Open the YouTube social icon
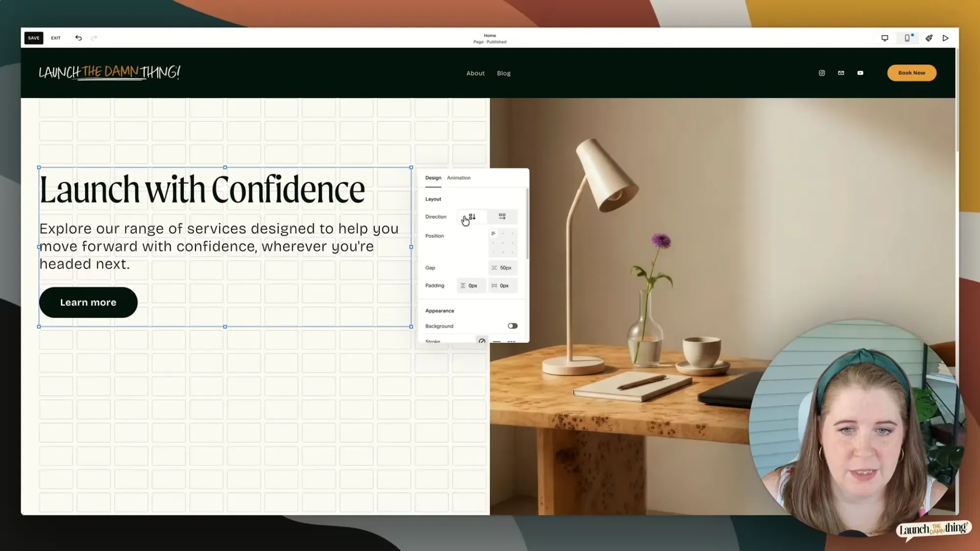980x551 pixels. click(860, 73)
